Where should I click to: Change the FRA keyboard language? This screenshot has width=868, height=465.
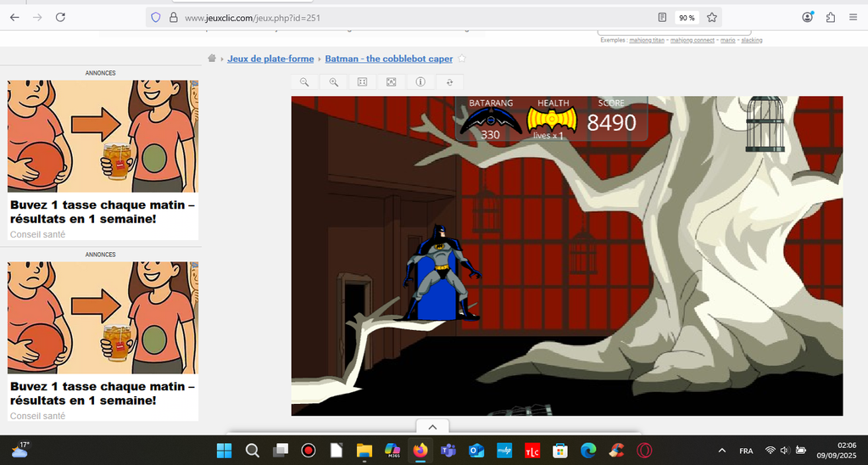746,451
